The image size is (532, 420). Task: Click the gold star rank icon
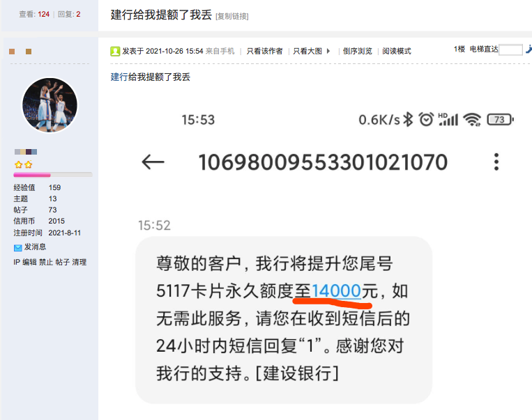click(24, 165)
